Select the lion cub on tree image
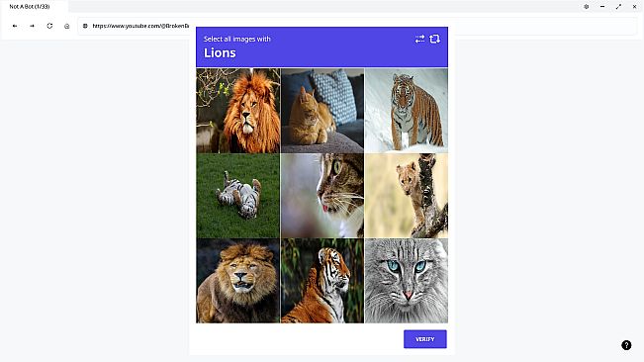 pyautogui.click(x=407, y=196)
